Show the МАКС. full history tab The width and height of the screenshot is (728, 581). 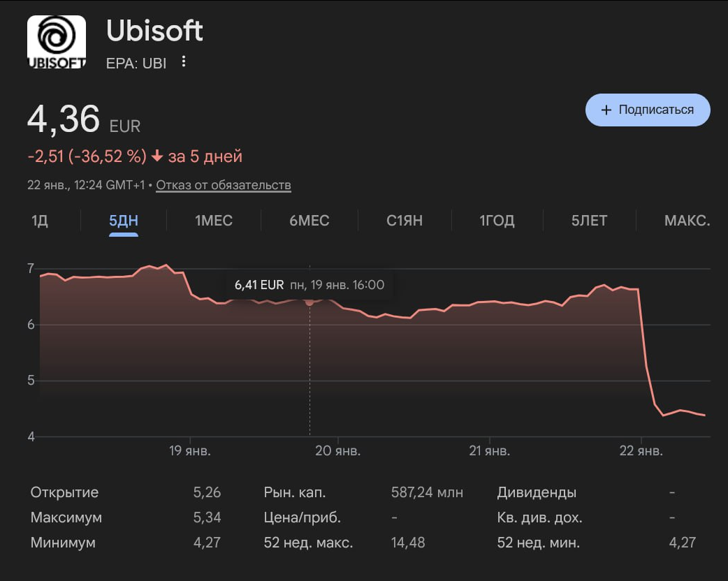[x=687, y=221]
